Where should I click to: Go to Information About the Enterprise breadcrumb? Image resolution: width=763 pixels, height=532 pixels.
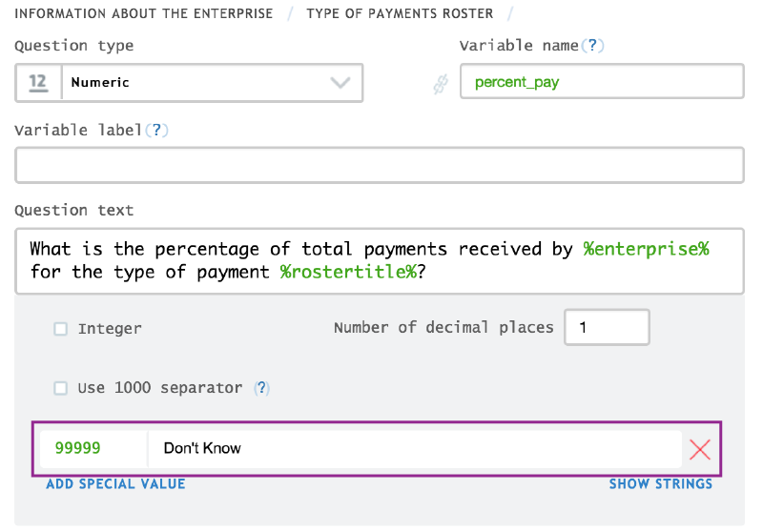[144, 13]
